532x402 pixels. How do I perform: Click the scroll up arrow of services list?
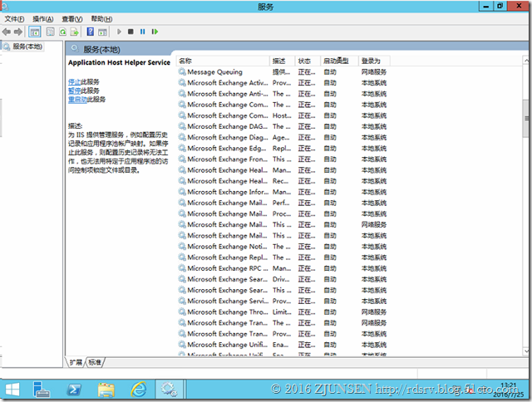click(x=526, y=61)
